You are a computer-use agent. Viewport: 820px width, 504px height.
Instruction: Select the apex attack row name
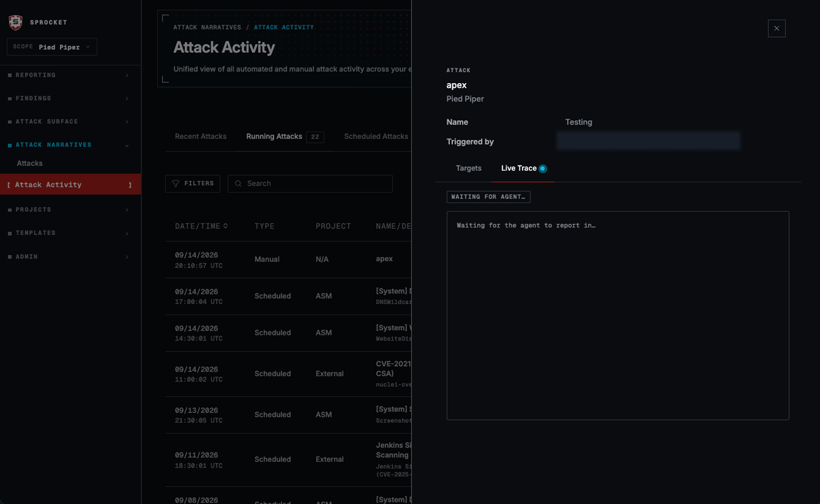(x=384, y=259)
